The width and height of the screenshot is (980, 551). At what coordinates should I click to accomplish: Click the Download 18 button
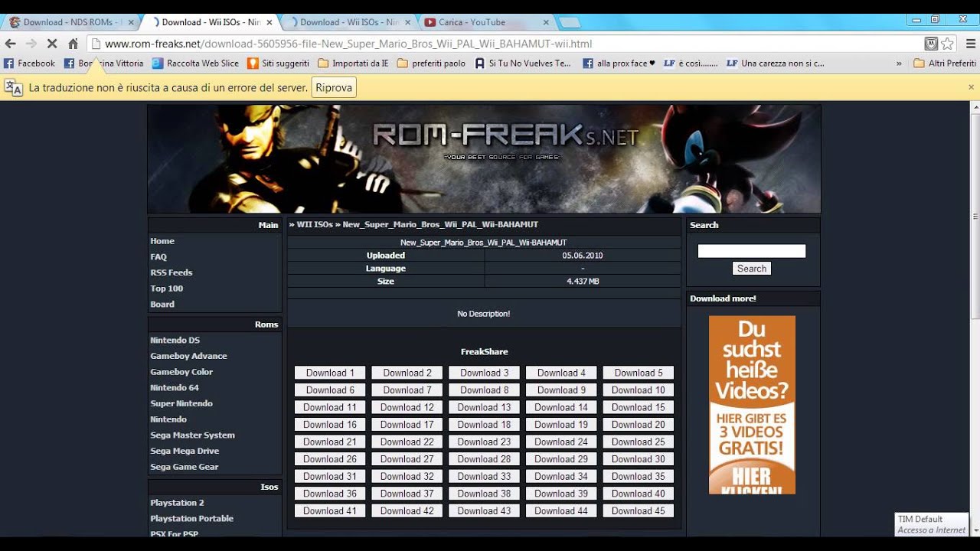[x=484, y=425]
